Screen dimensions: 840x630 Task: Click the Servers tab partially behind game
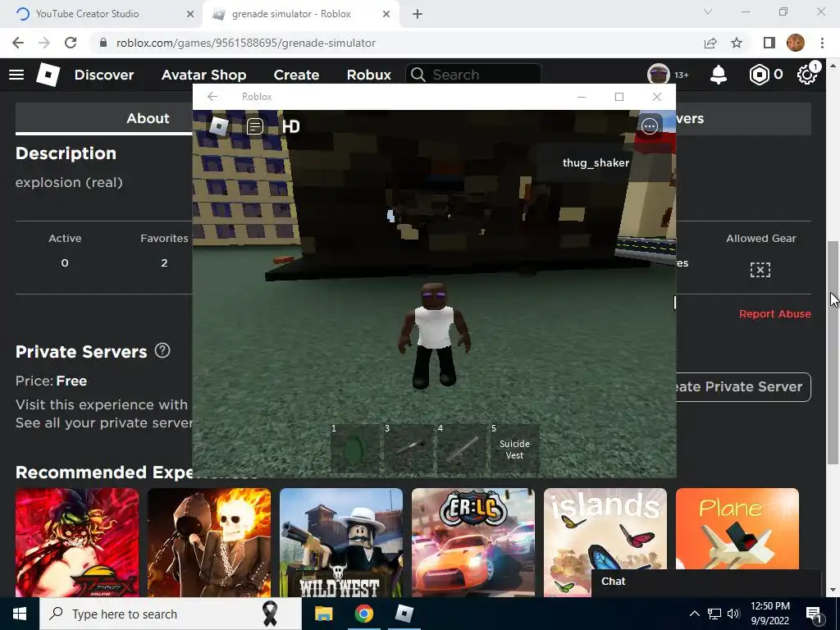[x=743, y=118]
